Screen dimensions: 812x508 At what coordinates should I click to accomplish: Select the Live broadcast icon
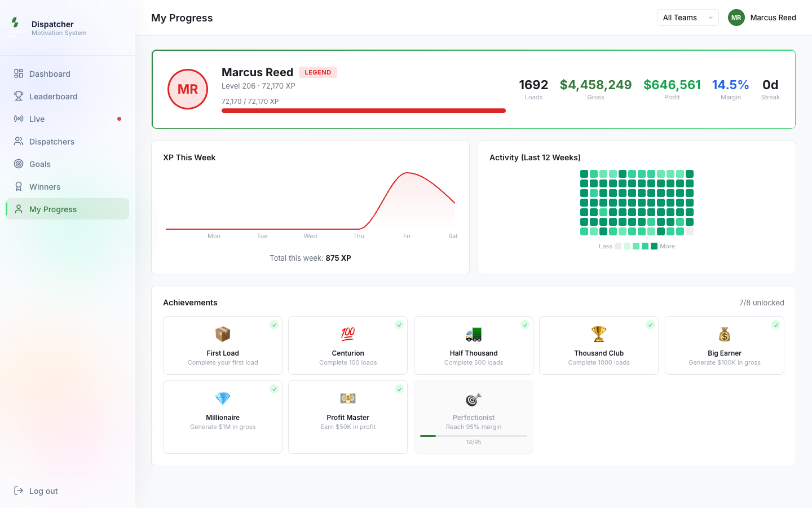tap(19, 119)
